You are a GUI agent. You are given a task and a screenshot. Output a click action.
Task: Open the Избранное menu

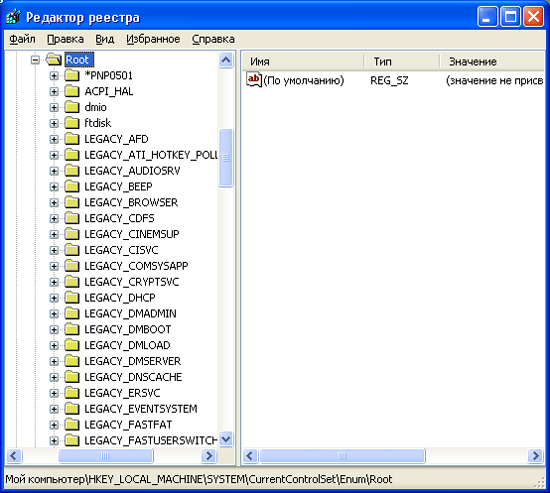[153, 39]
